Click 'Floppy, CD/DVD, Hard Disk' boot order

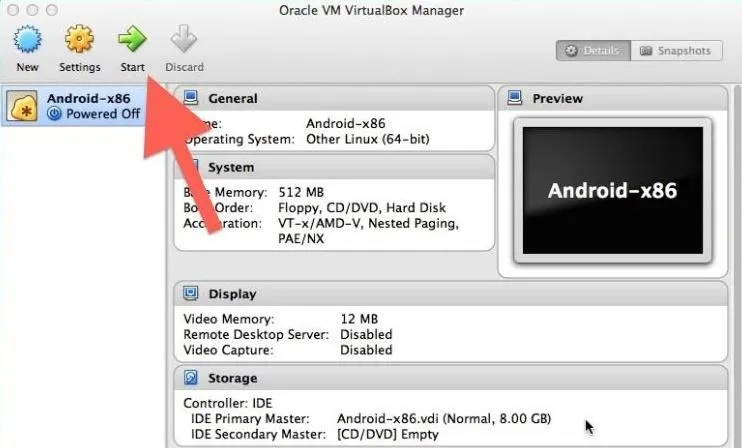[362, 208]
